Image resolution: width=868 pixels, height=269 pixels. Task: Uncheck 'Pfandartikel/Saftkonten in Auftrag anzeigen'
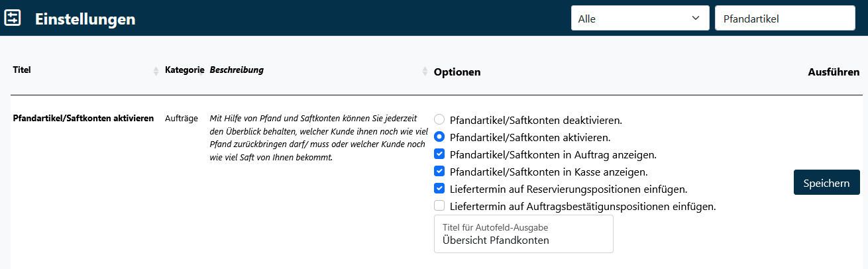439,154
